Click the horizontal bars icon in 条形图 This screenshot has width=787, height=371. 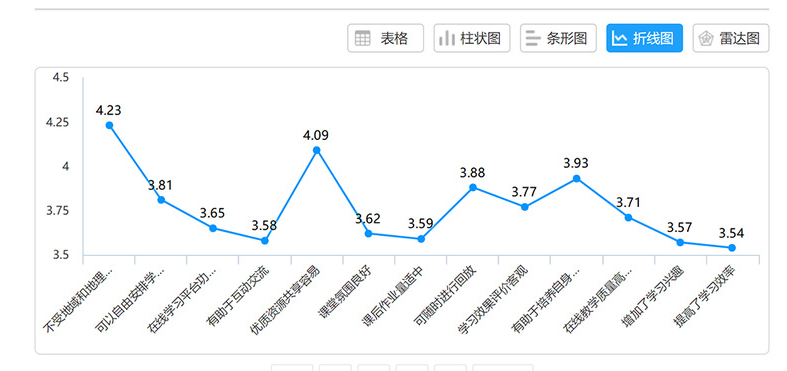pos(533,39)
